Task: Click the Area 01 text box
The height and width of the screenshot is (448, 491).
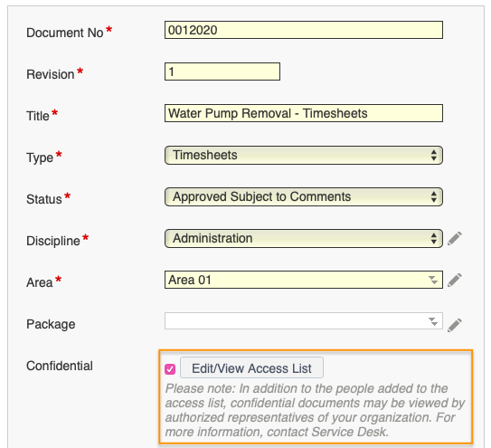Action: pyautogui.click(x=304, y=280)
